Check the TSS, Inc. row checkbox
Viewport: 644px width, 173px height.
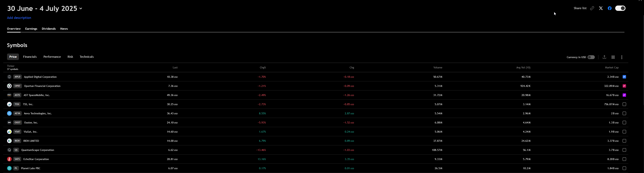pos(624,104)
